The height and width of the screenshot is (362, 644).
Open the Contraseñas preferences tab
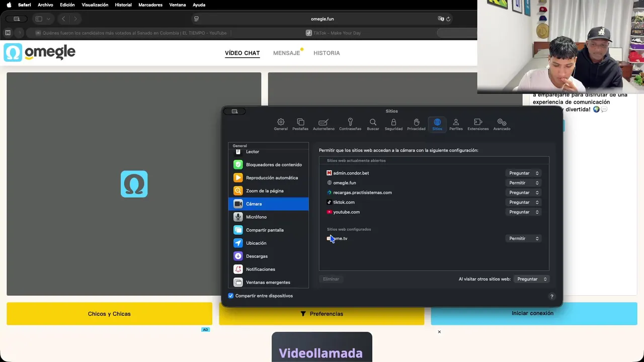[350, 124]
